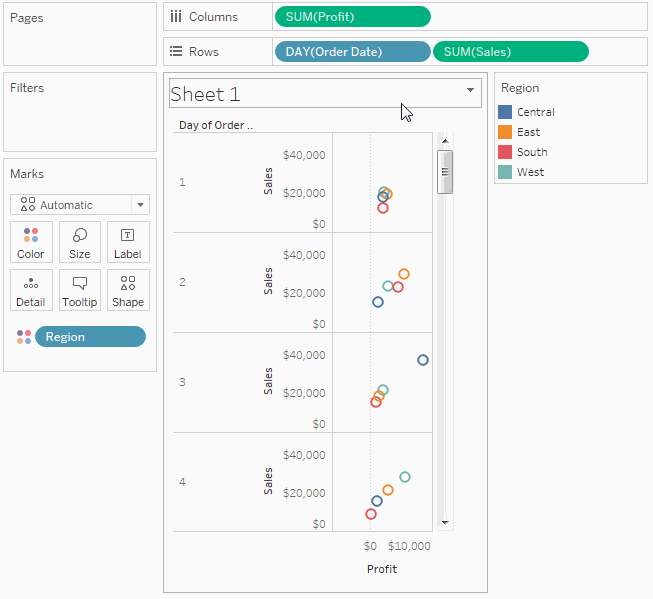Select the red South mark in day 1
Viewport: 653px width, 599px height.
(383, 208)
